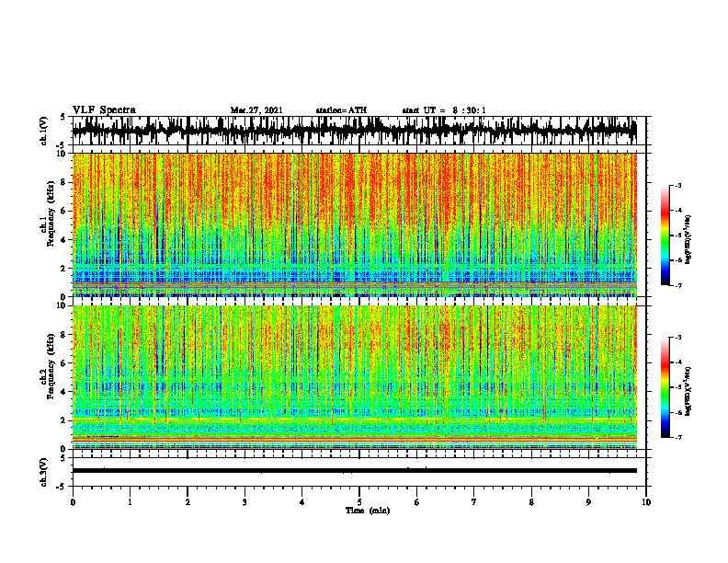
Task: Click the ch.2 frequency tick "6"
Action: point(64,363)
